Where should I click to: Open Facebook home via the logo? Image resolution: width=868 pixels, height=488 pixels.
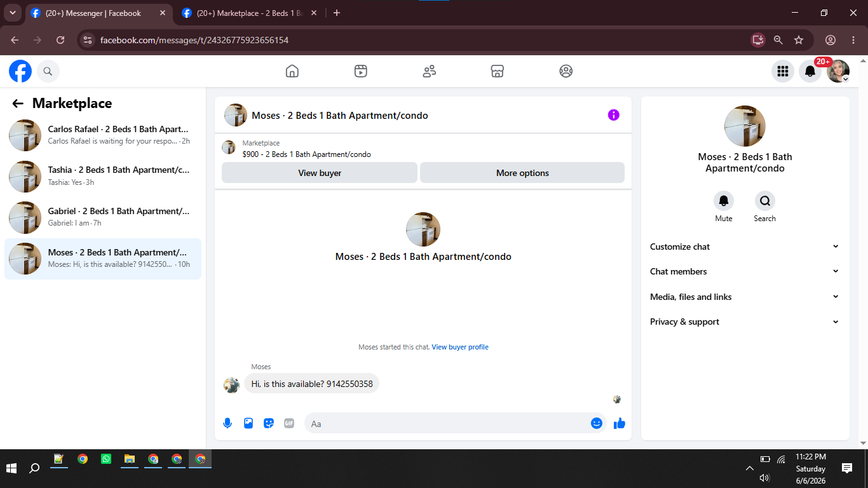[x=20, y=71]
